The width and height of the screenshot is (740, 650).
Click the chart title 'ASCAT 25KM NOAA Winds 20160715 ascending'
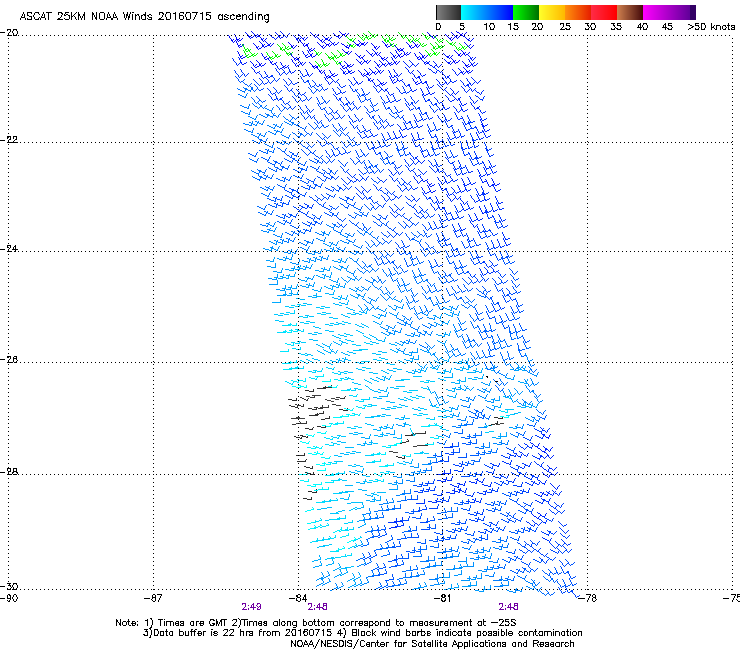pyautogui.click(x=144, y=16)
